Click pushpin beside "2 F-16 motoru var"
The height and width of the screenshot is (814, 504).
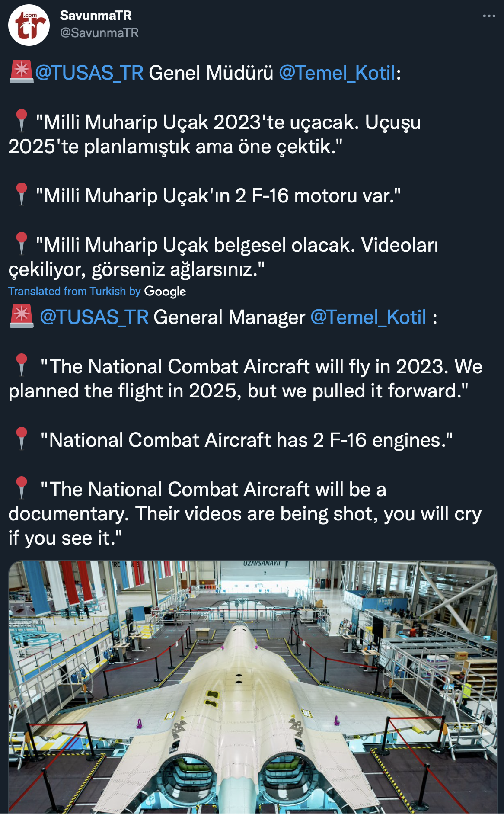(x=21, y=194)
